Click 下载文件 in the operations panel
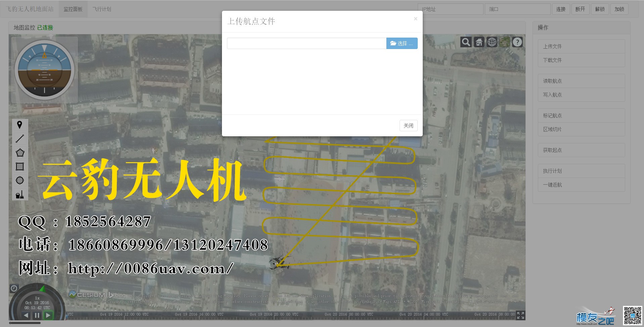This screenshot has height=327, width=644. click(581, 60)
